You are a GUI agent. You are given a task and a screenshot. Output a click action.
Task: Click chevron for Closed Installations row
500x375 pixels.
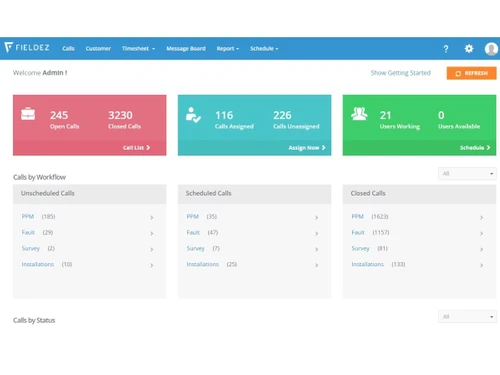[x=482, y=265]
